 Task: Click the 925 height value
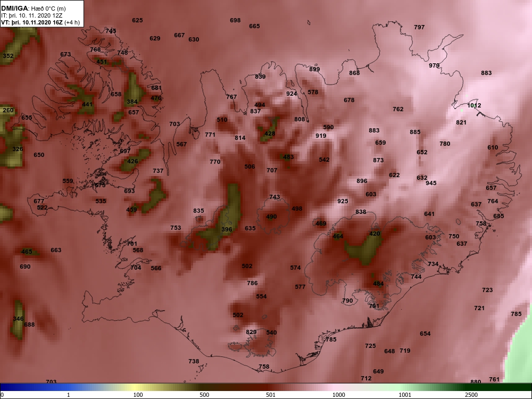click(343, 201)
